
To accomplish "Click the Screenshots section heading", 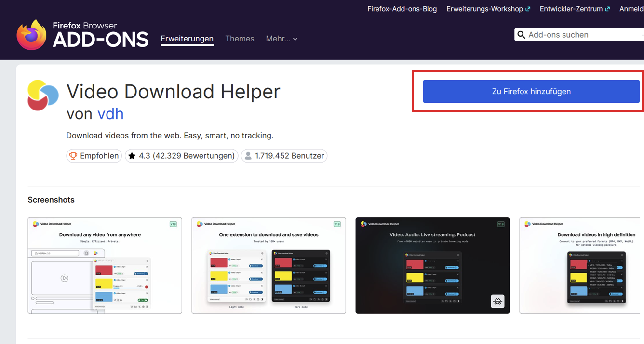I will click(x=51, y=200).
